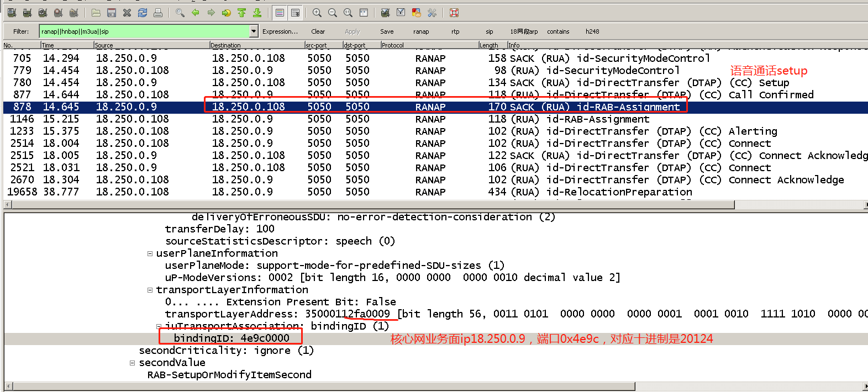Open Preferences with the tools icon

[x=432, y=13]
